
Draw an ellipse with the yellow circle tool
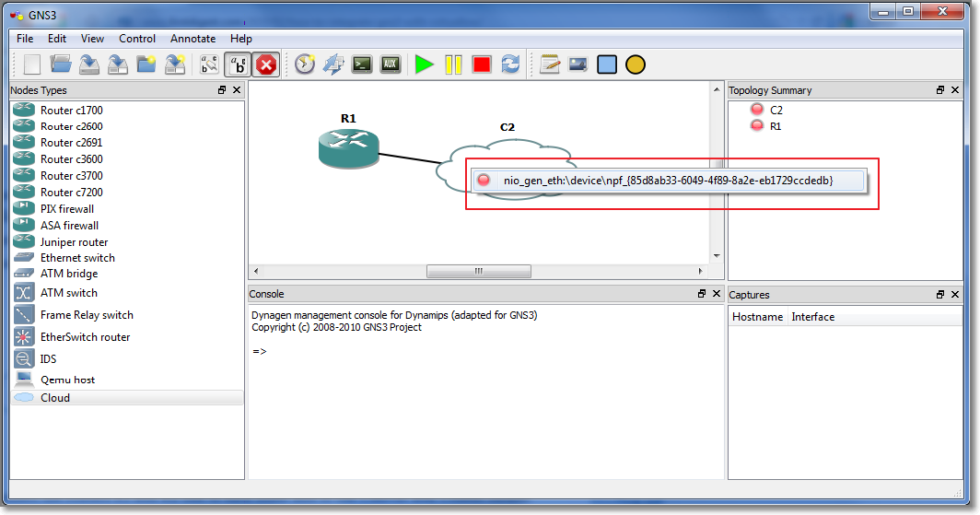tap(636, 64)
